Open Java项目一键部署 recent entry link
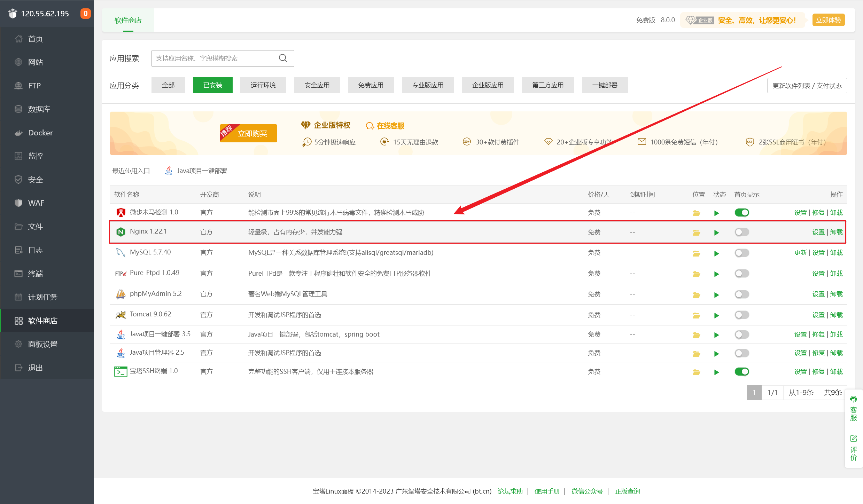The image size is (863, 504). pos(196,171)
